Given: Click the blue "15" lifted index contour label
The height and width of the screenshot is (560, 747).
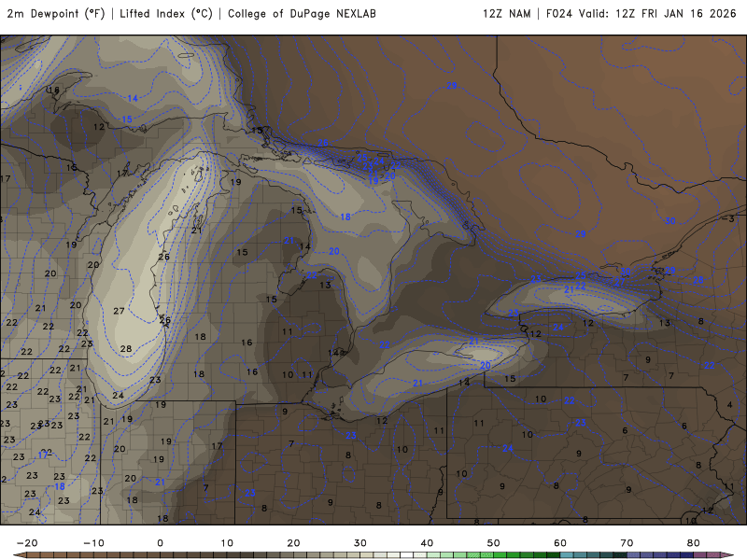Looking at the screenshot, I should click(127, 119).
